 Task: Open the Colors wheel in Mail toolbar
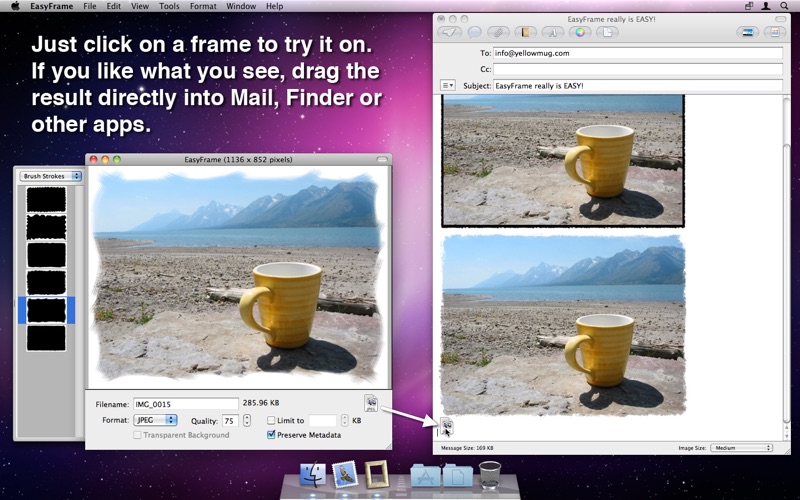[x=579, y=32]
